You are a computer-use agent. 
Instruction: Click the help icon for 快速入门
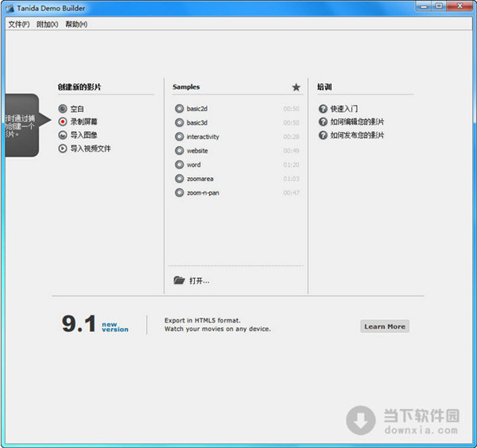point(323,109)
